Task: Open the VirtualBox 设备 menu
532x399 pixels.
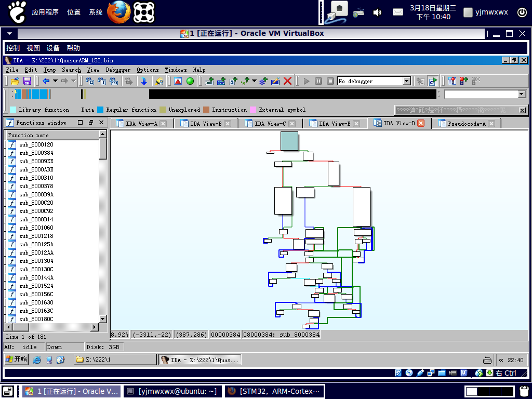Action: [x=52, y=48]
